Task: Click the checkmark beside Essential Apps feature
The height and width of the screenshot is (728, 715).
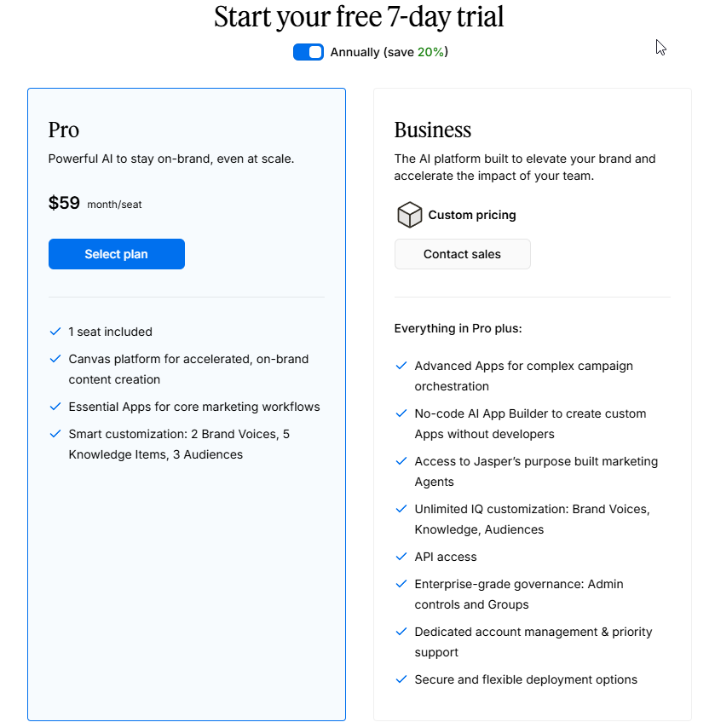Action: [x=55, y=407]
